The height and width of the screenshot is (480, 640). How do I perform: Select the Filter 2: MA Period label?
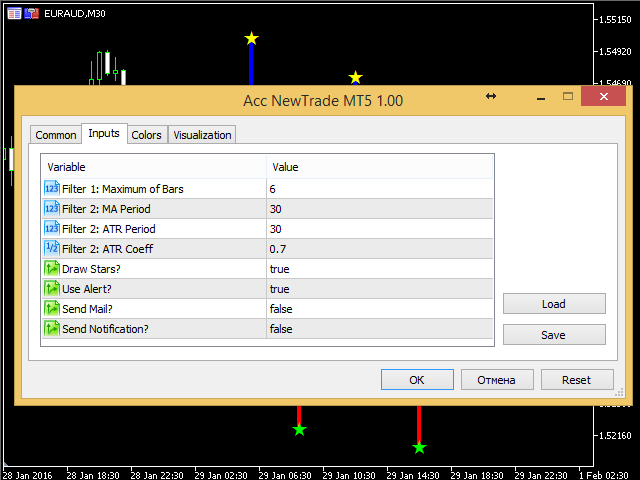point(107,209)
